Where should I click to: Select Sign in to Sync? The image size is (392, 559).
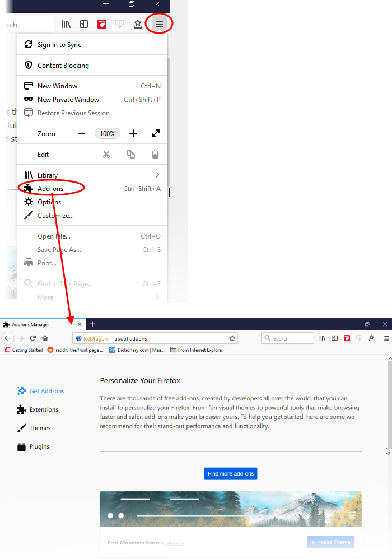click(92, 45)
